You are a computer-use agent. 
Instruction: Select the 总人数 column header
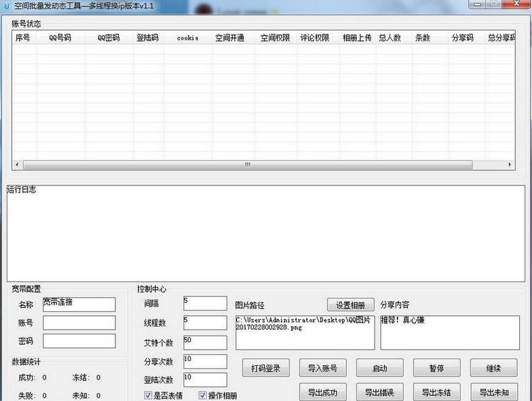click(394, 38)
